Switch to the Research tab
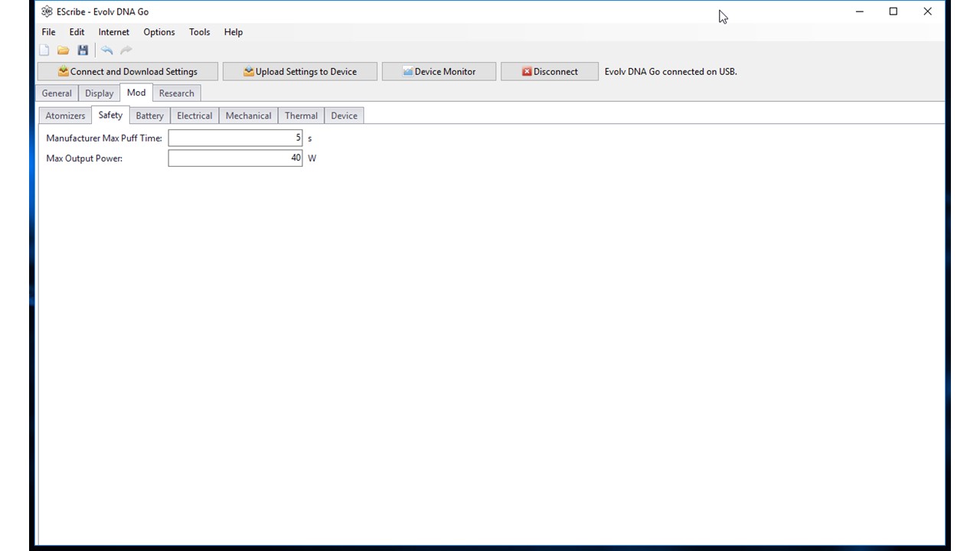 (177, 93)
